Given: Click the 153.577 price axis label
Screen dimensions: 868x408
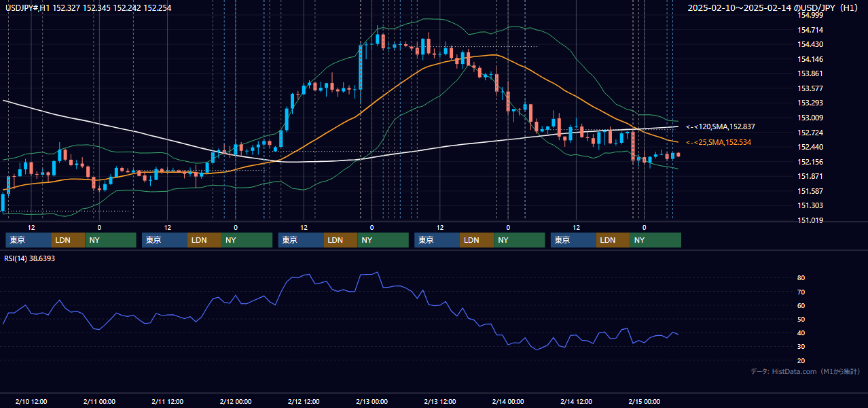Looking at the screenshot, I should coord(810,88).
